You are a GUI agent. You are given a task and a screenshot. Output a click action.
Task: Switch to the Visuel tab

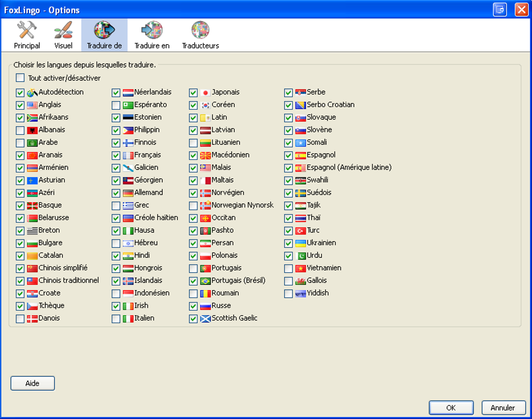coord(64,35)
